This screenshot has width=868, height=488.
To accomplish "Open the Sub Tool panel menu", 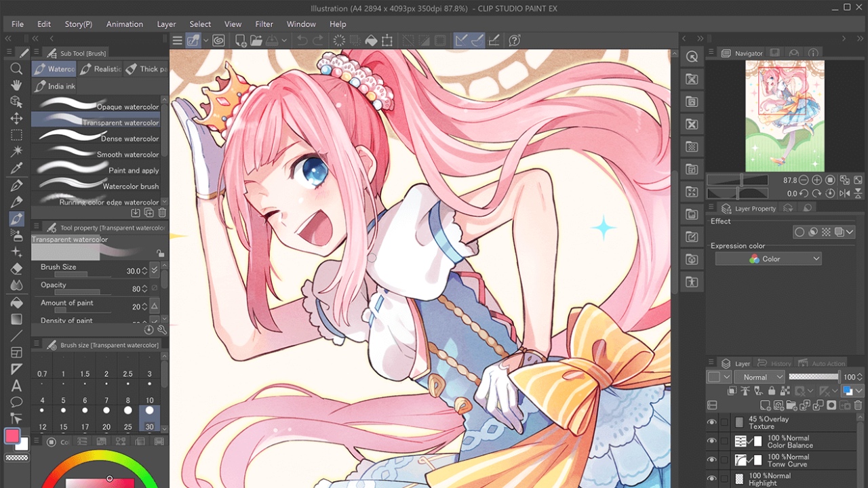I will coord(36,53).
